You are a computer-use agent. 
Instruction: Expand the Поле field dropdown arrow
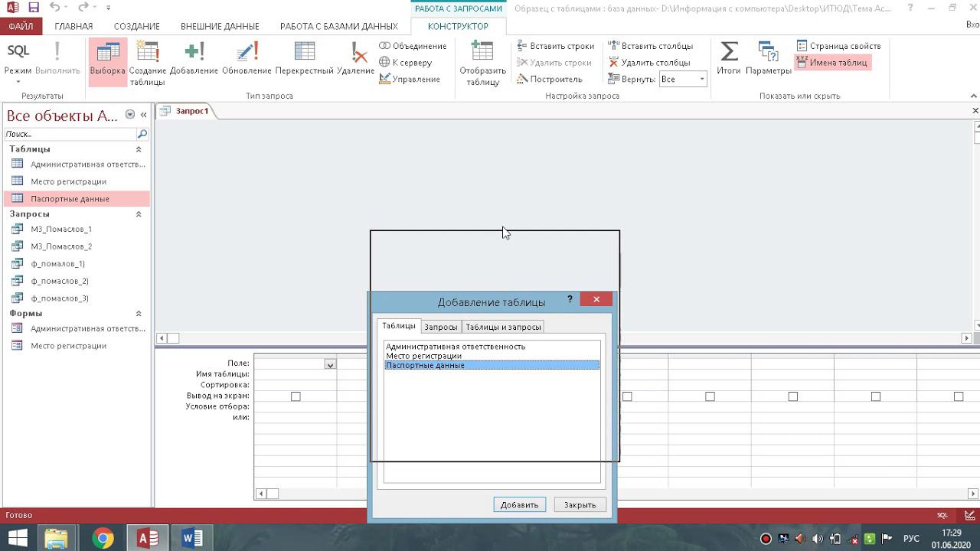coord(330,364)
